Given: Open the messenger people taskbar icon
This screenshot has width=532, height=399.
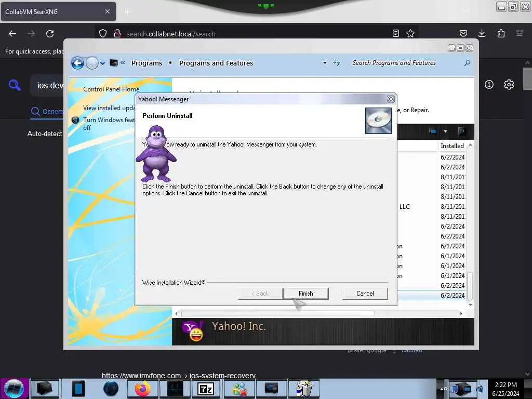Looking at the screenshot, I should (239, 389).
